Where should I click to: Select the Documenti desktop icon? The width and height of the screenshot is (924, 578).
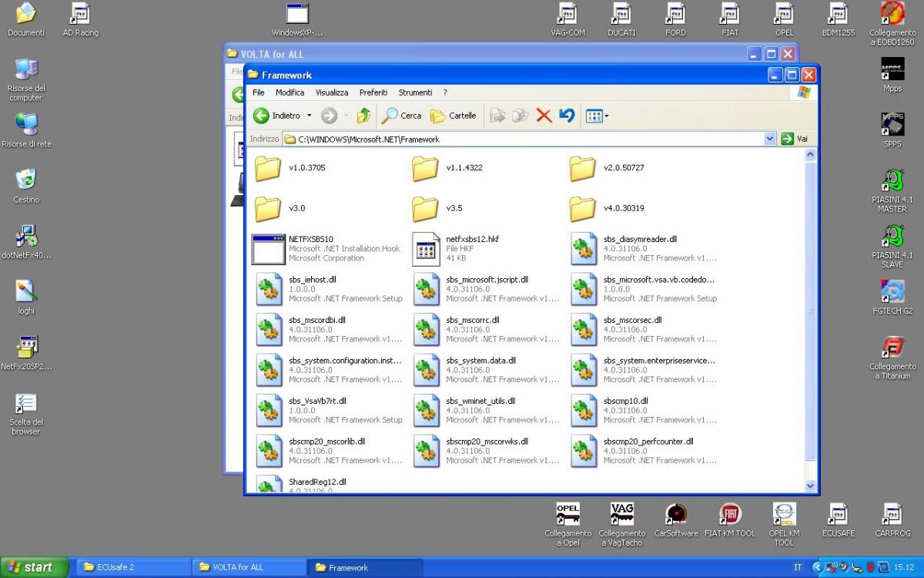26,18
